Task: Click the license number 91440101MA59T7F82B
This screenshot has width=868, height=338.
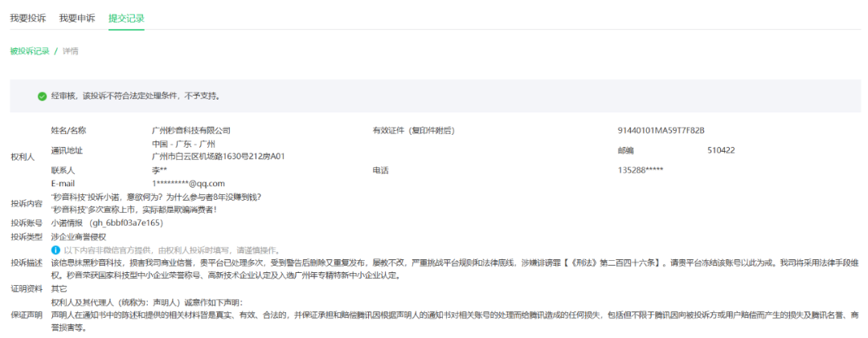Action: (661, 130)
